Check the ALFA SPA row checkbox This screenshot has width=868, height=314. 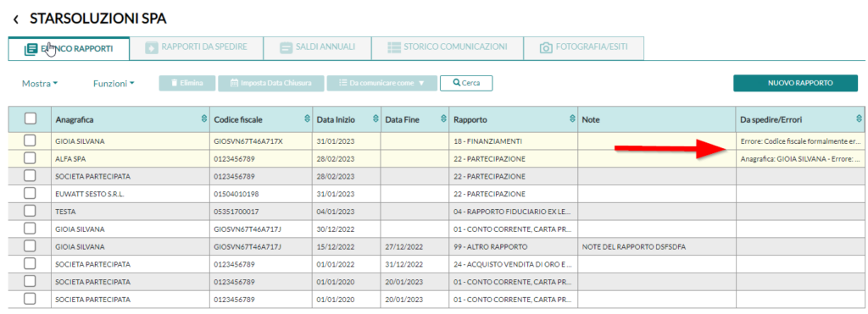(x=31, y=158)
